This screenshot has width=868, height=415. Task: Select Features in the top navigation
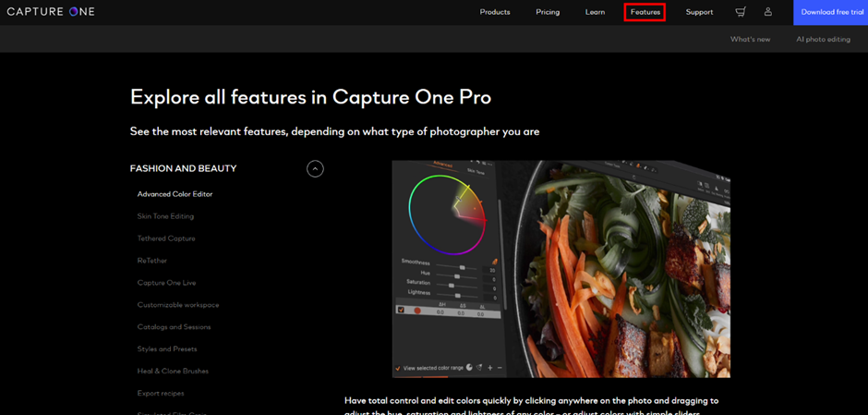(x=645, y=12)
